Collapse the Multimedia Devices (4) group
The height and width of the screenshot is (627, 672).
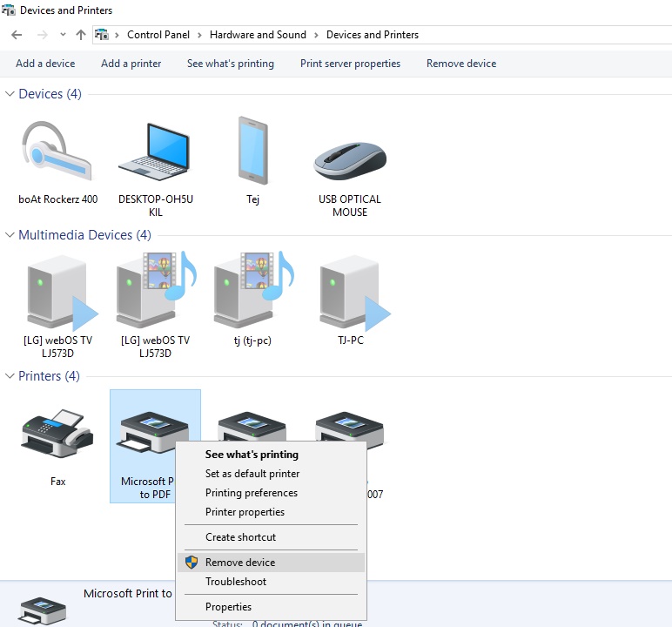point(10,234)
